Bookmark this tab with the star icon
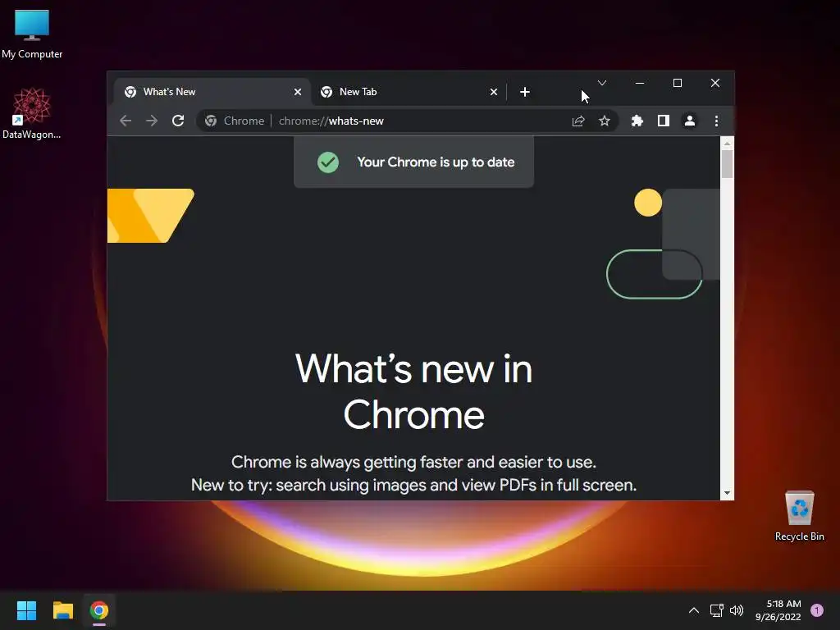The width and height of the screenshot is (840, 630). click(605, 121)
